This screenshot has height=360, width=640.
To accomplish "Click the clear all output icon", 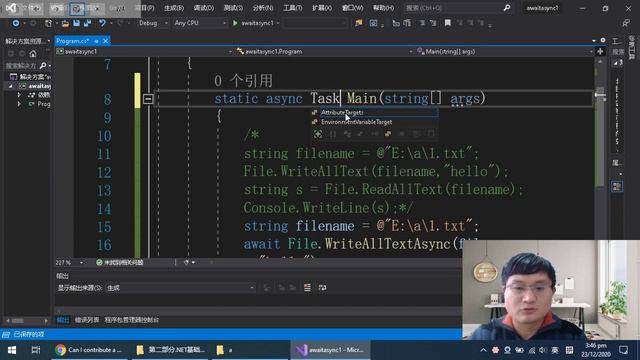I will point(307,288).
